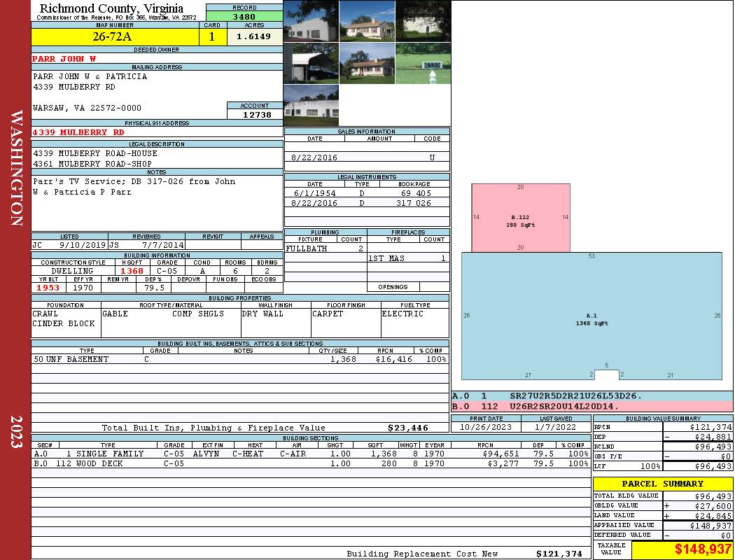Click legal instrument date 6/1/1954
The width and height of the screenshot is (735, 560).
click(x=314, y=193)
